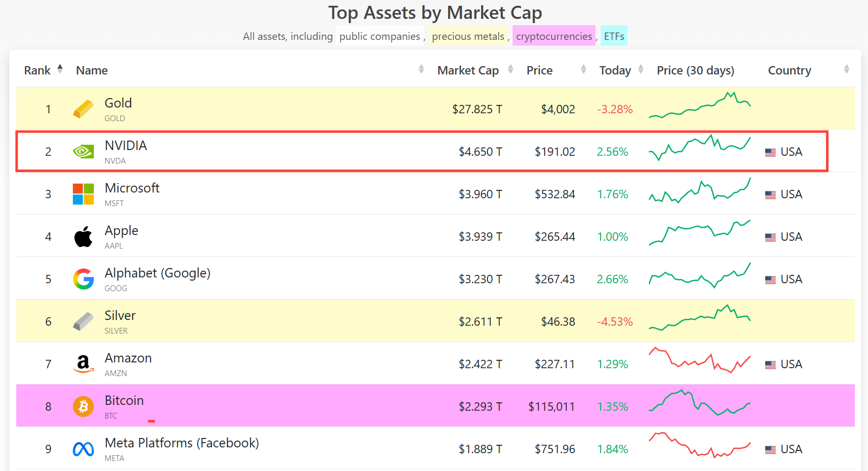Toggle the cryptocurrencies filter
The image size is (868, 471).
click(554, 36)
